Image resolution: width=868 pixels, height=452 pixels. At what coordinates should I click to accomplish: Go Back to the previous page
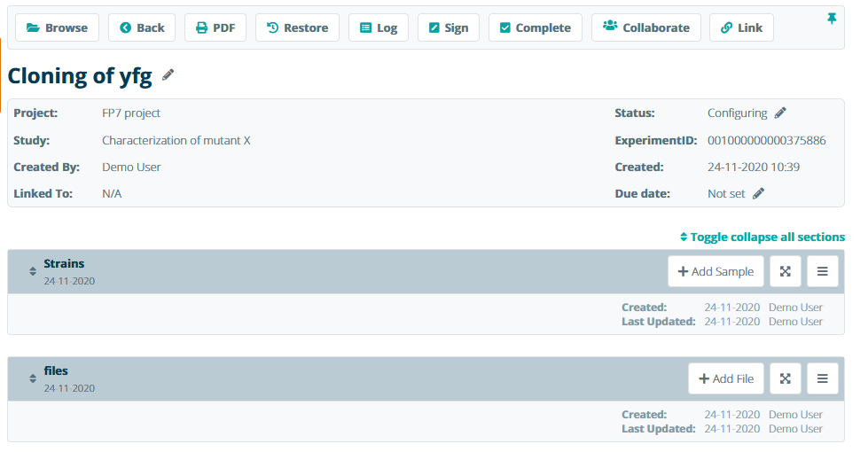[x=142, y=27]
